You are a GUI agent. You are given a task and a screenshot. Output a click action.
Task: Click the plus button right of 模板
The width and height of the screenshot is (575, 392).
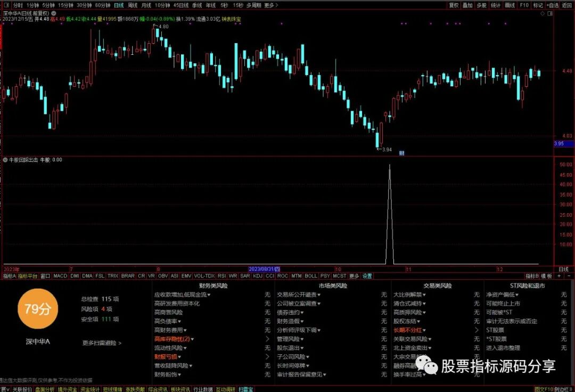coord(559,276)
